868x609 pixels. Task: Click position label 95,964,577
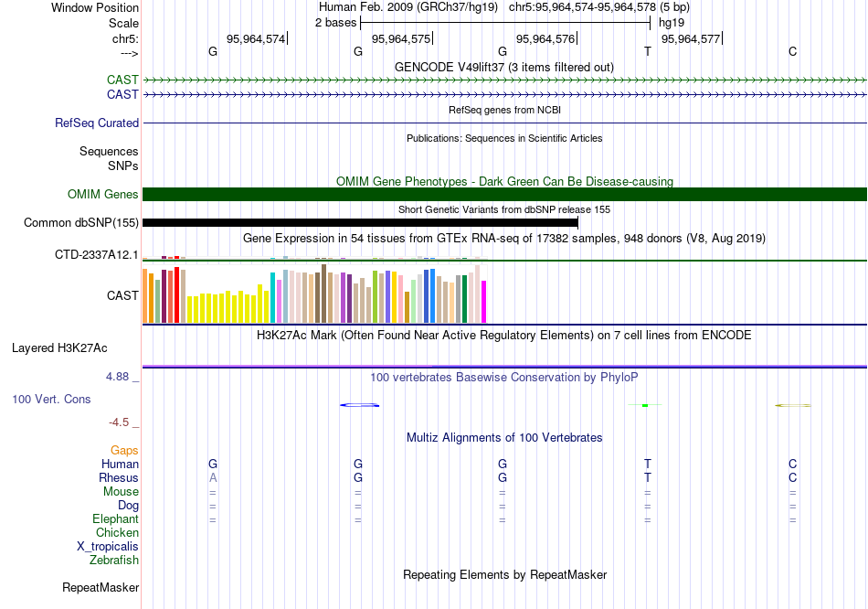click(691, 38)
